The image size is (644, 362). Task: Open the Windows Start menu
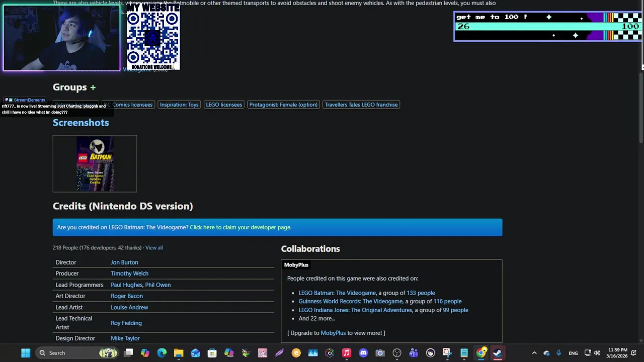coord(26,353)
